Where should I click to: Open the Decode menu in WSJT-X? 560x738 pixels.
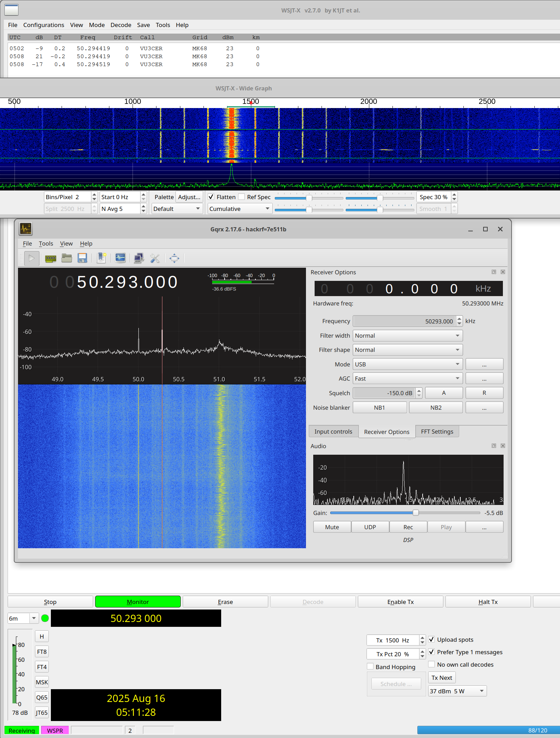121,25
